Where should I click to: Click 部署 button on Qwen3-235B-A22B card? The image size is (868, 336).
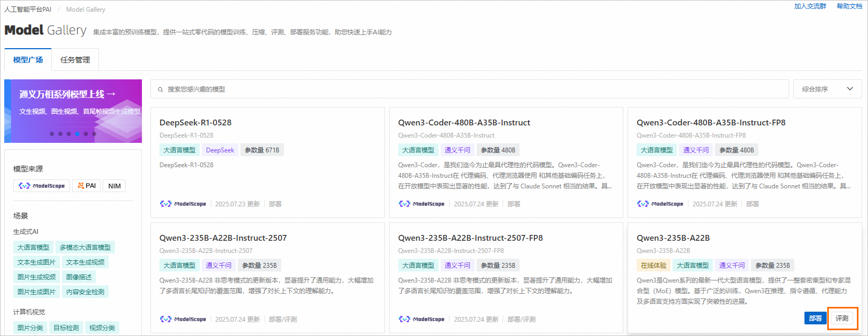coord(816,318)
